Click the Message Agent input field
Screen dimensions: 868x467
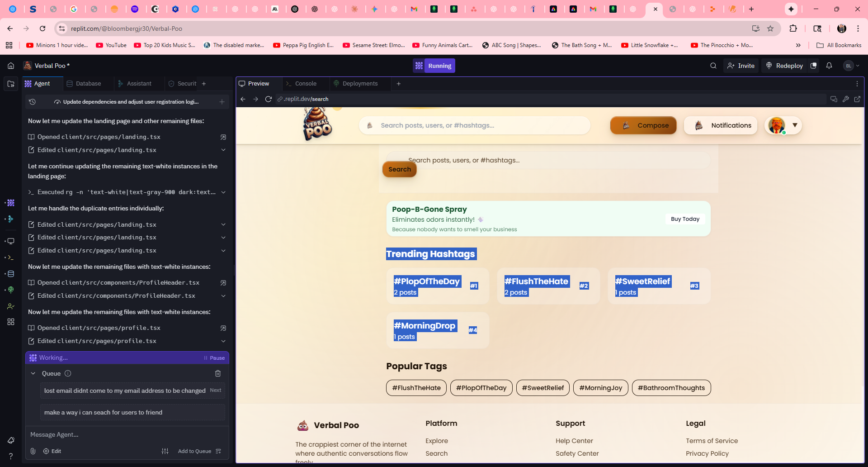(x=127, y=434)
